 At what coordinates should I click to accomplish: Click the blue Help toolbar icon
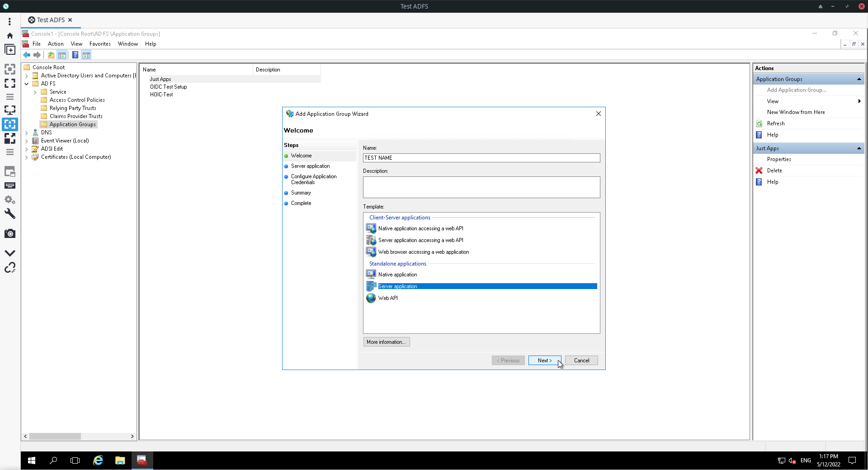(x=75, y=55)
